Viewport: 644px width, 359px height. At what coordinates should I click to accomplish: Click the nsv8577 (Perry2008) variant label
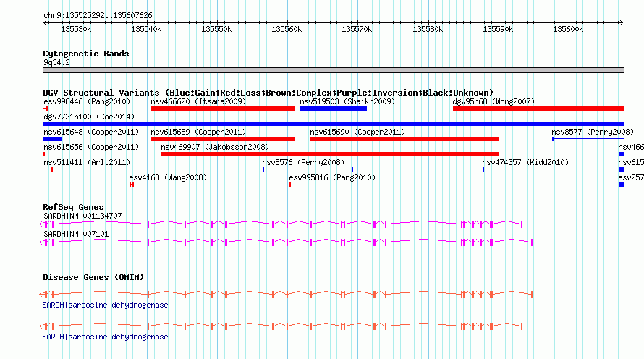pos(593,132)
